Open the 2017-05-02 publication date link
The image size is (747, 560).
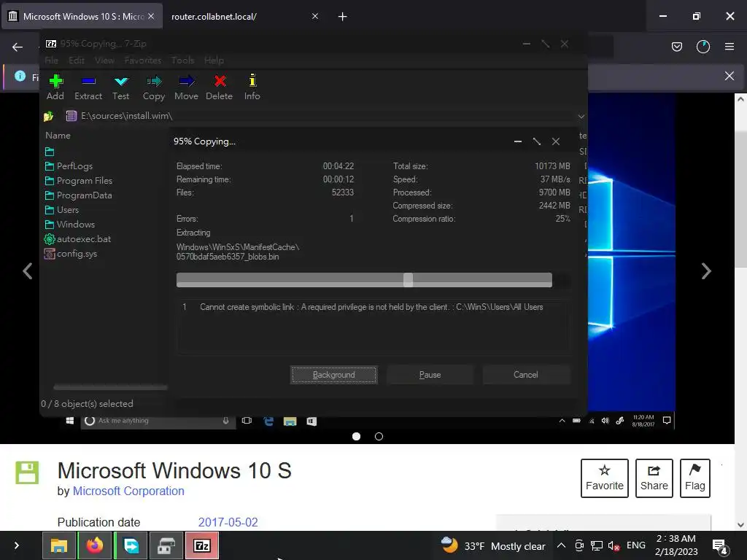click(x=228, y=522)
